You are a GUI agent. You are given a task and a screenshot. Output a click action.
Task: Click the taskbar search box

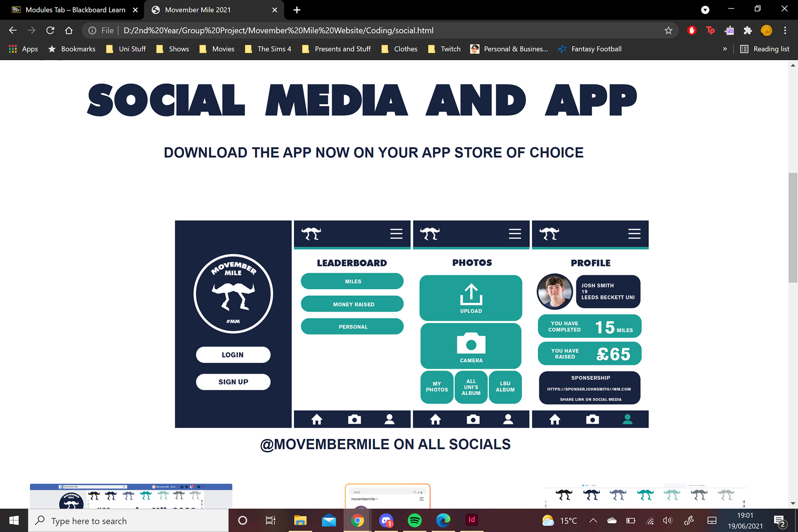(x=128, y=521)
